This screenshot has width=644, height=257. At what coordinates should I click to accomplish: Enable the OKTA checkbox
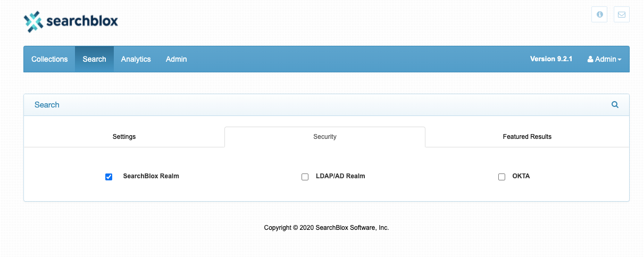pos(501,177)
